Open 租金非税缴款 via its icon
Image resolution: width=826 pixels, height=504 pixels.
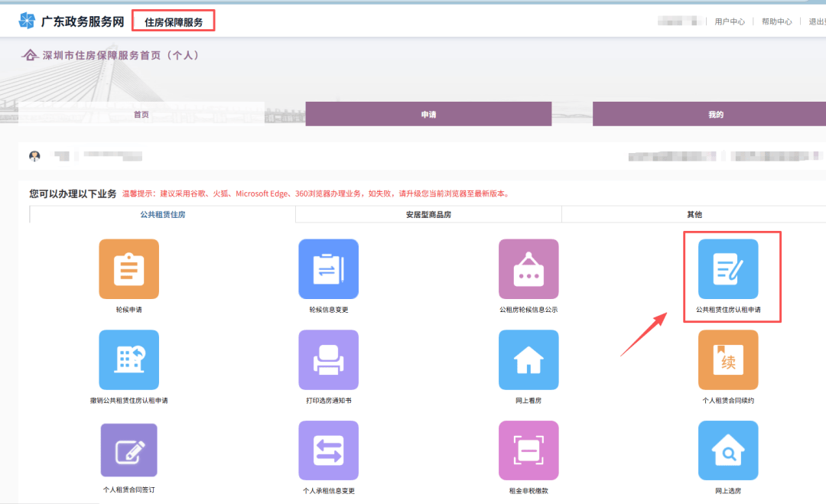(x=528, y=450)
